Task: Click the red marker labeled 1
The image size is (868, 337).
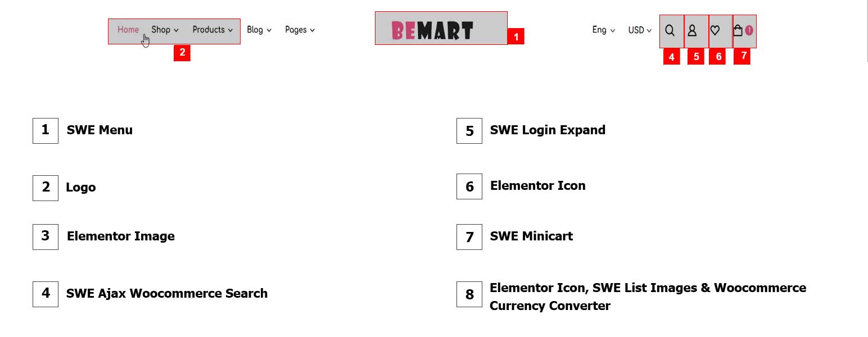Action: point(516,37)
